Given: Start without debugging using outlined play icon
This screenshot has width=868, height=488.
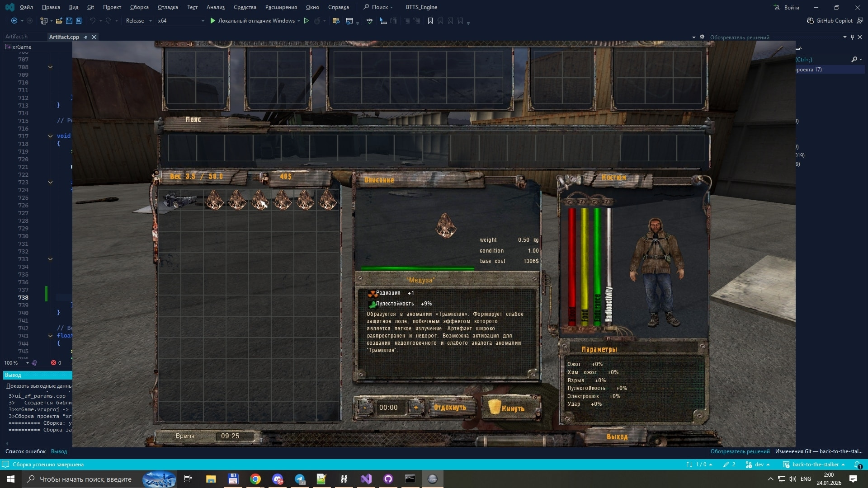Looking at the screenshot, I should click(307, 21).
